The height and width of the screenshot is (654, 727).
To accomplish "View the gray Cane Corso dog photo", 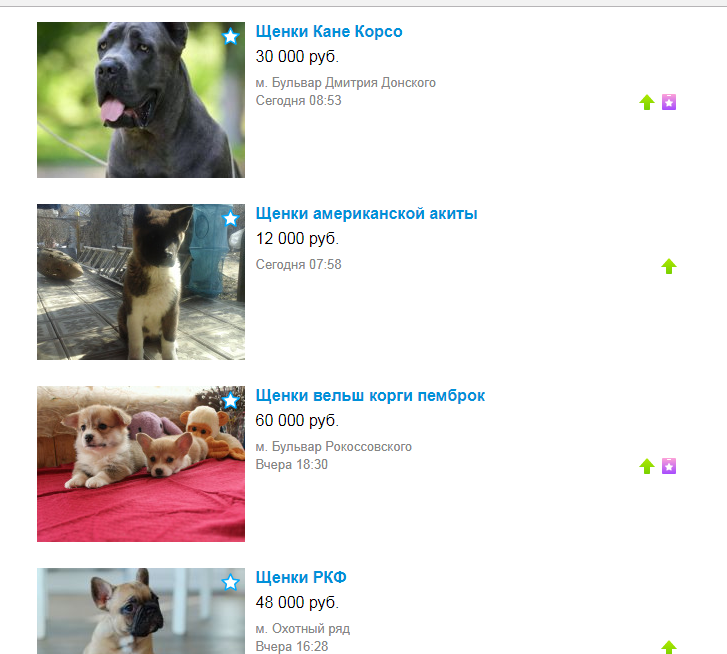I will [141, 100].
